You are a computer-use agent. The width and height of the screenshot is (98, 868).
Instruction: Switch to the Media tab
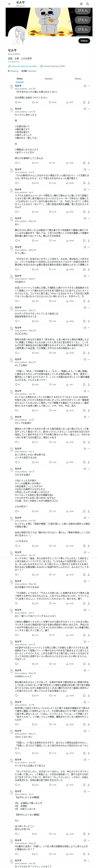(78, 79)
